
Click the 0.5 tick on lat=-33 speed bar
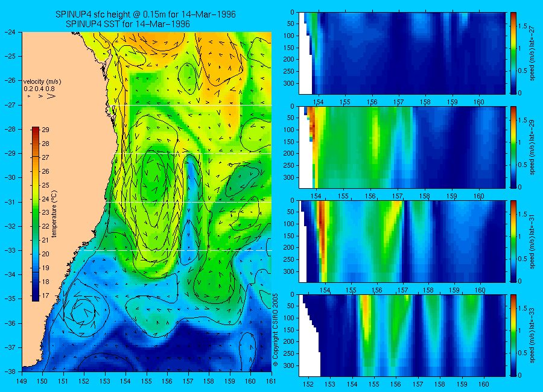click(522, 353)
